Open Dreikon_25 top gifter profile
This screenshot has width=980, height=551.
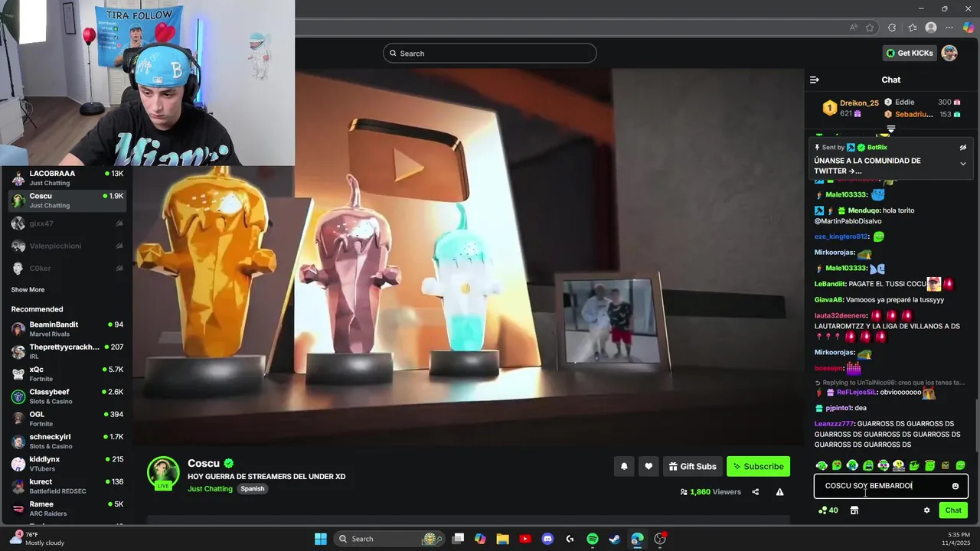pos(859,103)
